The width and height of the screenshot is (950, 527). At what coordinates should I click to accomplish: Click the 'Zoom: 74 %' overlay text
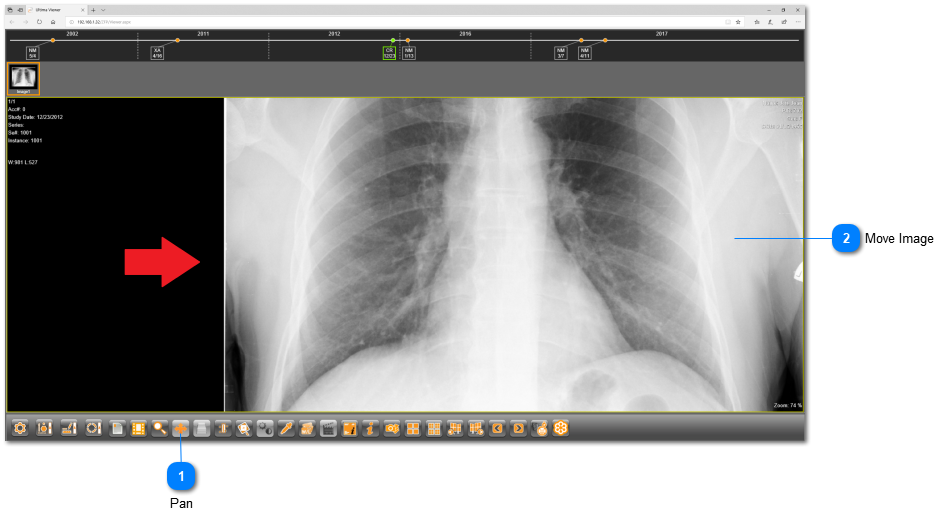coord(788,405)
